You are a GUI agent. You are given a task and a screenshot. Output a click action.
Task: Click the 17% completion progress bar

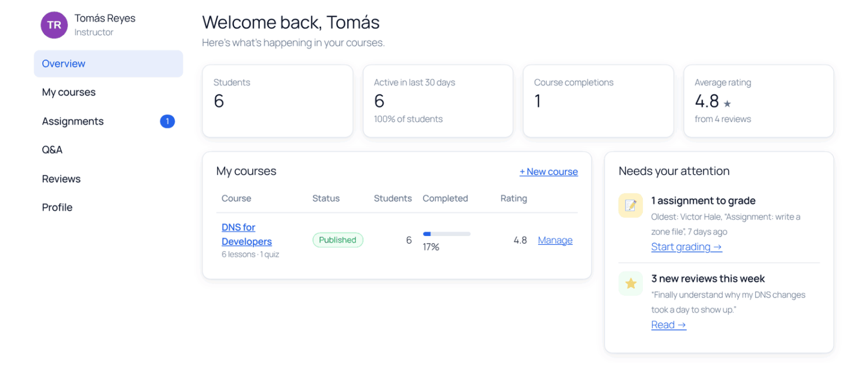point(447,234)
